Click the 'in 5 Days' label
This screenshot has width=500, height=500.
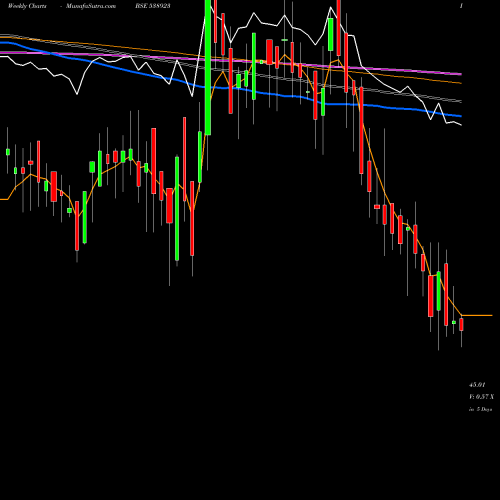pos(480,409)
